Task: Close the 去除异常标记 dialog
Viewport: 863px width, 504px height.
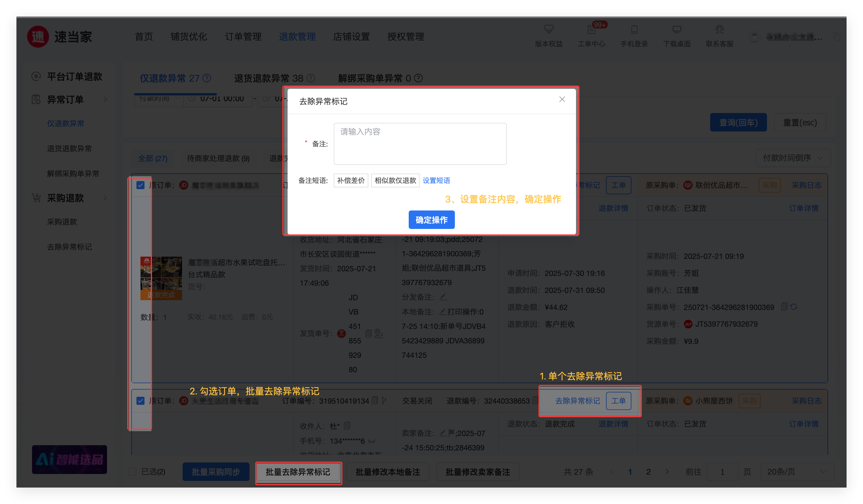Action: pos(562,99)
